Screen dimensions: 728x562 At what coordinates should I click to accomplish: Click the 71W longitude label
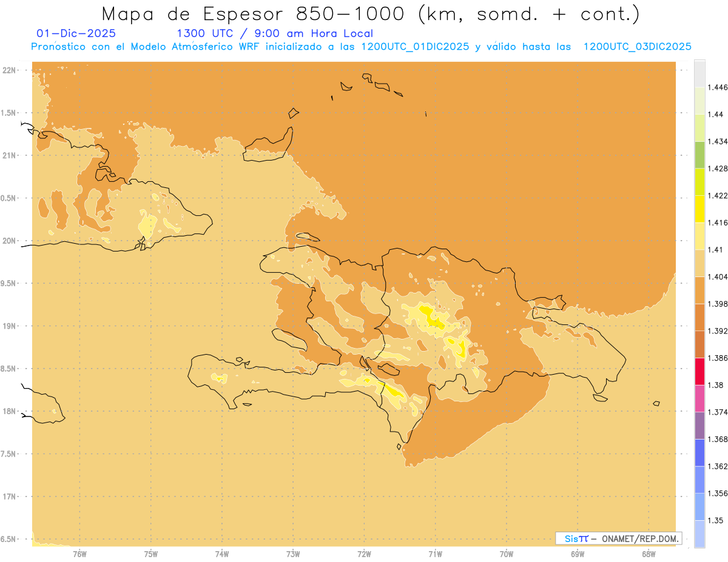436,553
